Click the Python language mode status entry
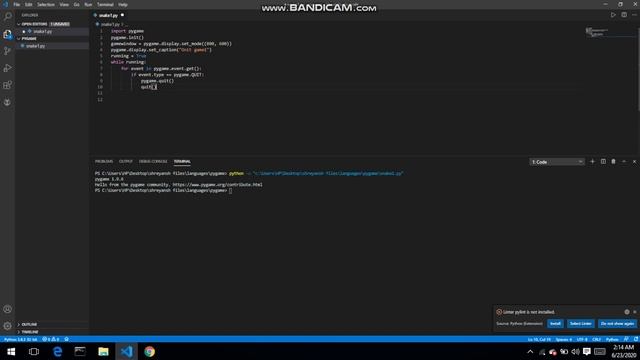 [x=612, y=339]
